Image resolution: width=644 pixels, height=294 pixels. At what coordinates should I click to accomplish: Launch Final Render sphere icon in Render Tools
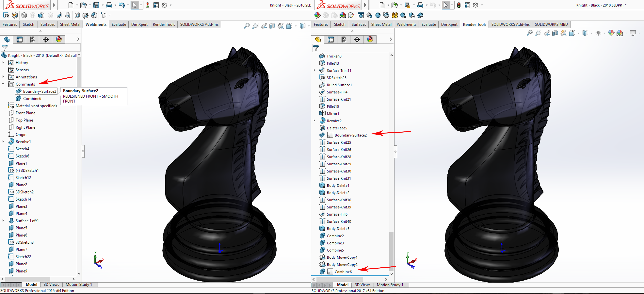coord(378,16)
